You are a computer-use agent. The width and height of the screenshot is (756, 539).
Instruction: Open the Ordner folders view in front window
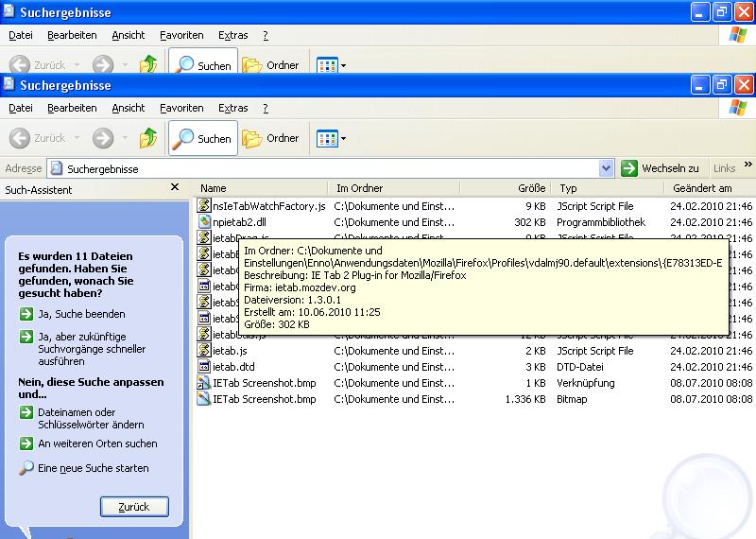[270, 138]
